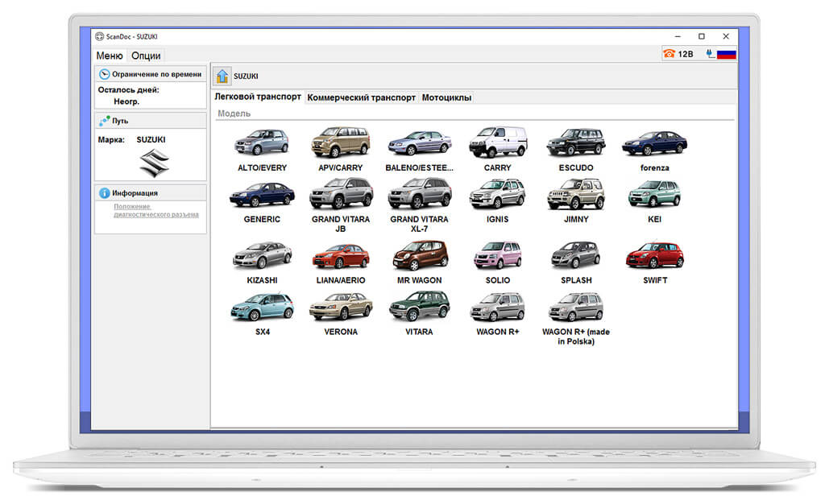
Task: Select the LIANA/AERIO model
Action: pyautogui.click(x=341, y=262)
